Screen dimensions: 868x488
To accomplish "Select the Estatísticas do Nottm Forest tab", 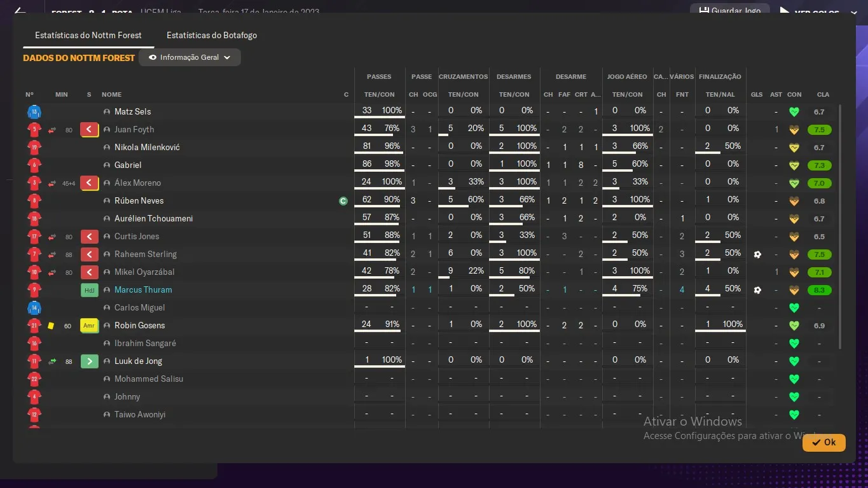I will click(x=88, y=36).
